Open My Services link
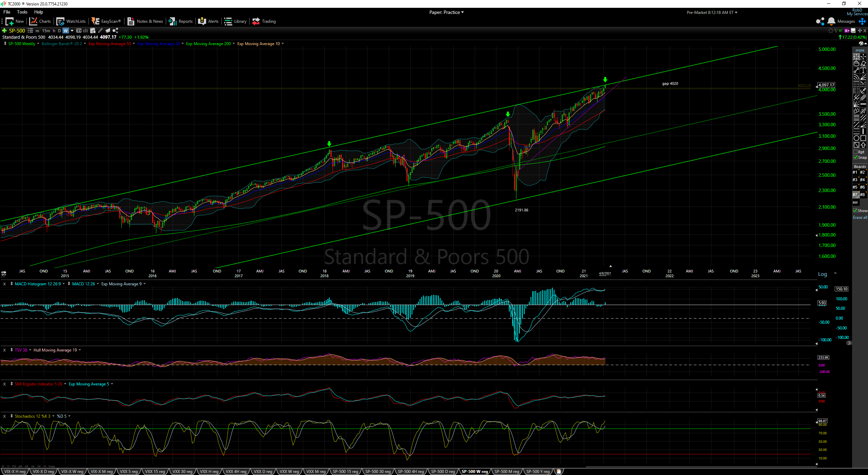This screenshot has height=475, width=868. click(857, 14)
